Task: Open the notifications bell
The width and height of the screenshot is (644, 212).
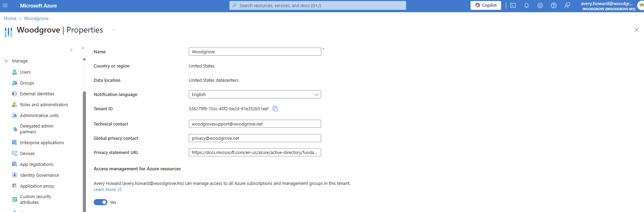Action: (527, 5)
